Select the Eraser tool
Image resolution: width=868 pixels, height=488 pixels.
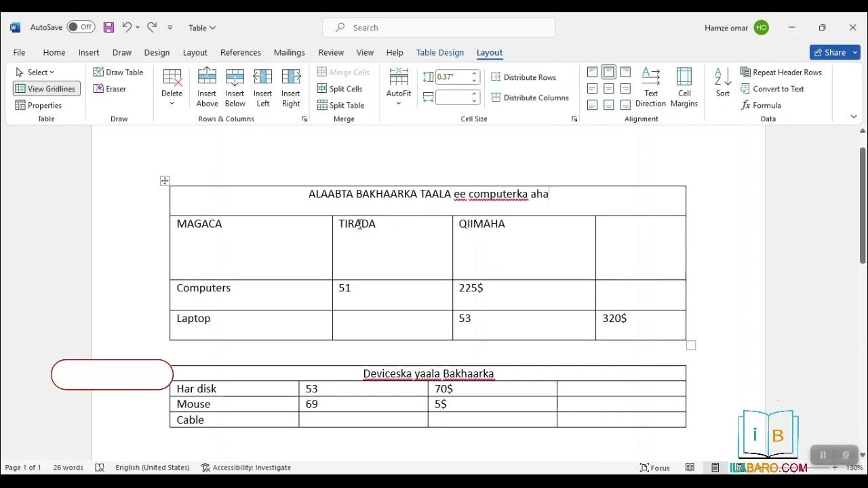(x=110, y=89)
